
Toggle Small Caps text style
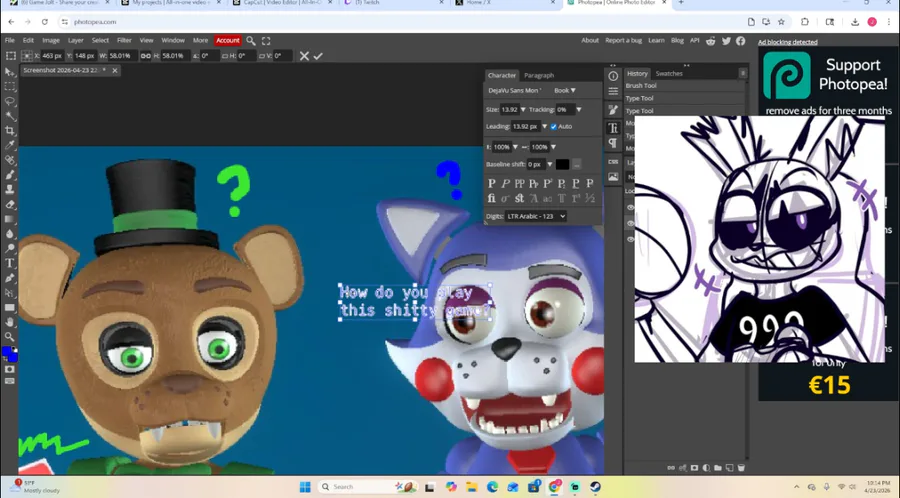[x=533, y=184]
